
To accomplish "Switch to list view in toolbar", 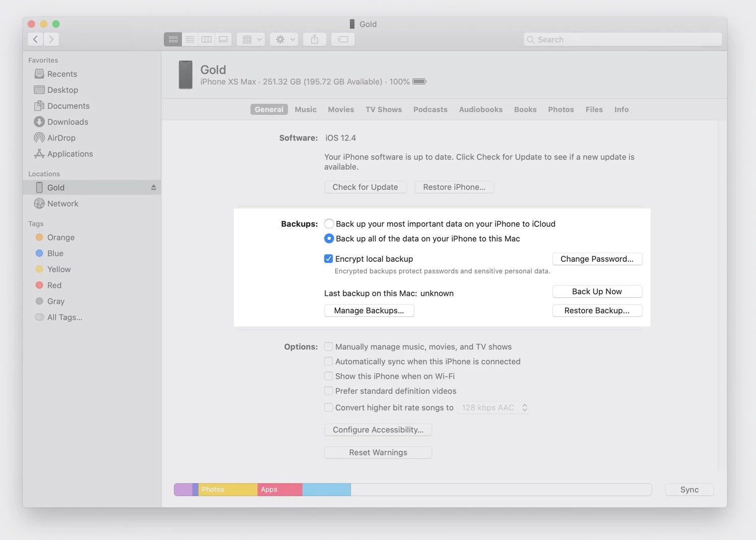I will (x=190, y=39).
